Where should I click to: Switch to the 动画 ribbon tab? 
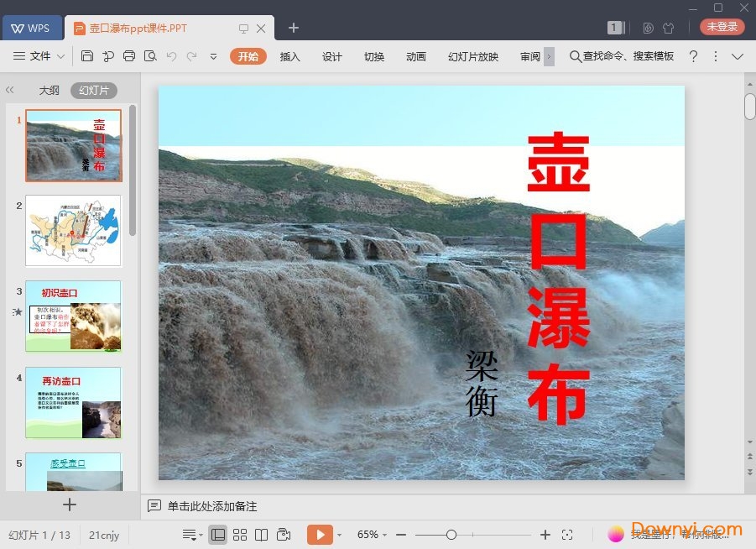[x=416, y=57]
